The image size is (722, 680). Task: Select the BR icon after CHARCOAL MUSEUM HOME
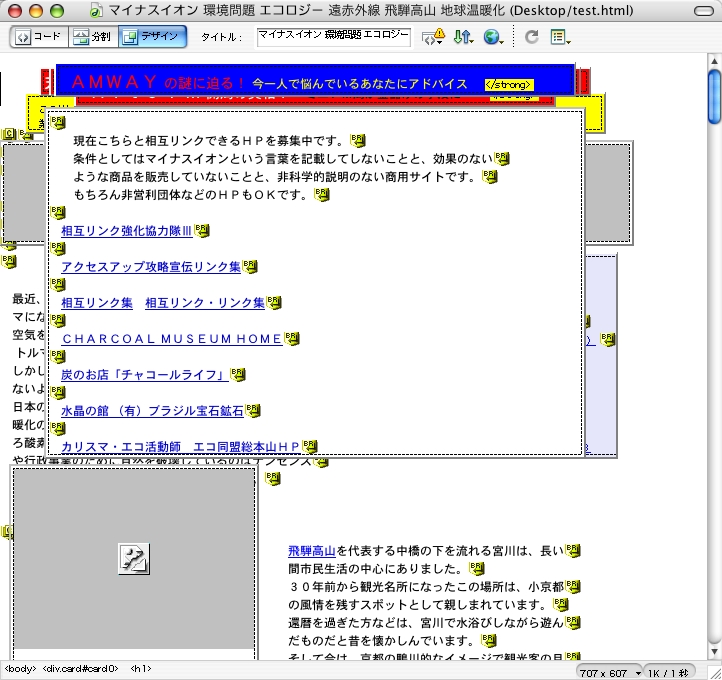click(x=292, y=338)
